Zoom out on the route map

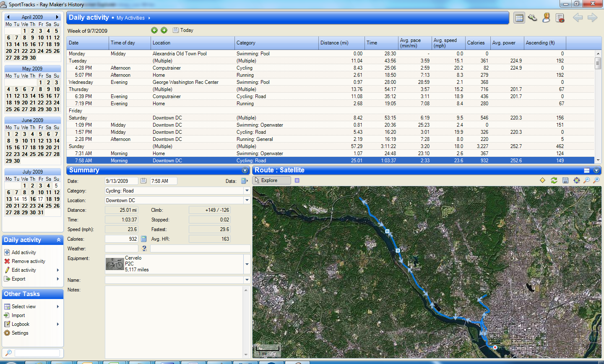tap(587, 180)
